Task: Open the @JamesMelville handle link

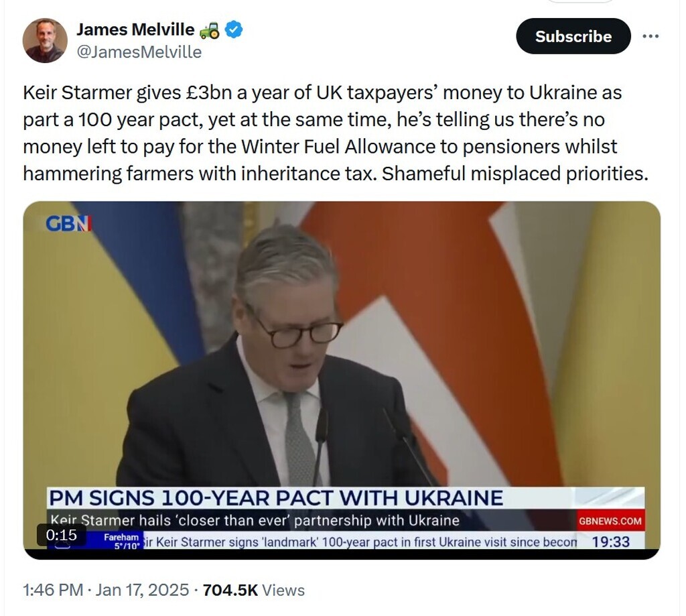Action: pos(139,52)
